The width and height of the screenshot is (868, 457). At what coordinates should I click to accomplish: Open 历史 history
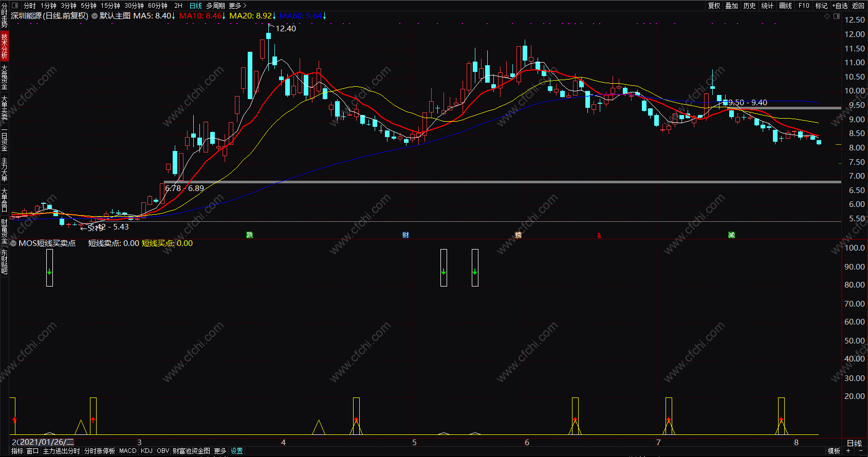coord(750,6)
